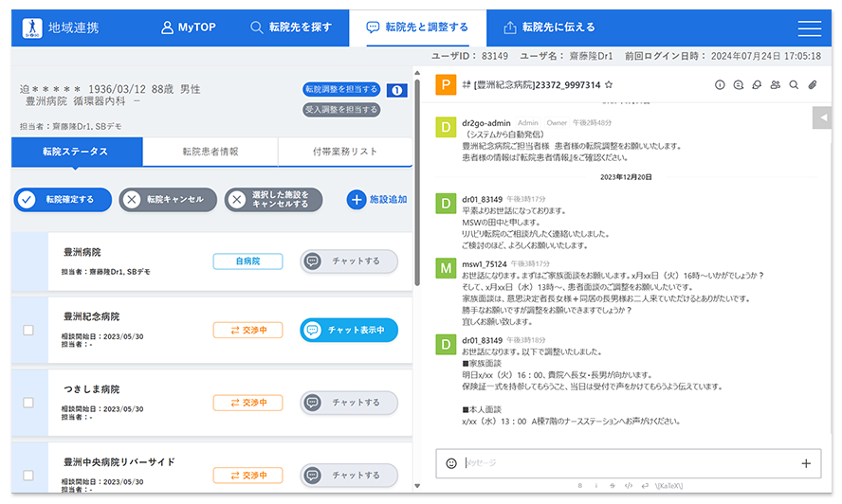This screenshot has height=504, width=842.
Task: Open chat with 豊洲病院 via チャットする
Action: 349,261
